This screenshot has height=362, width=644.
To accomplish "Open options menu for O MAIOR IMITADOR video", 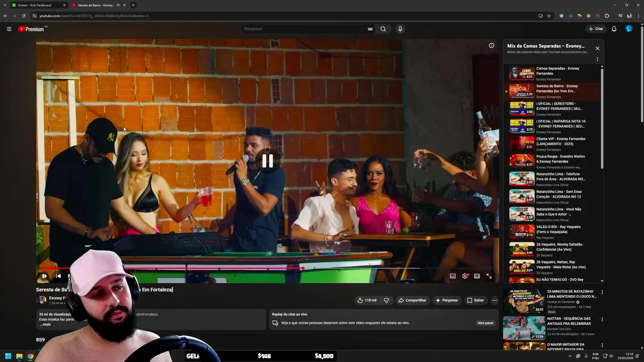I will point(602,345).
